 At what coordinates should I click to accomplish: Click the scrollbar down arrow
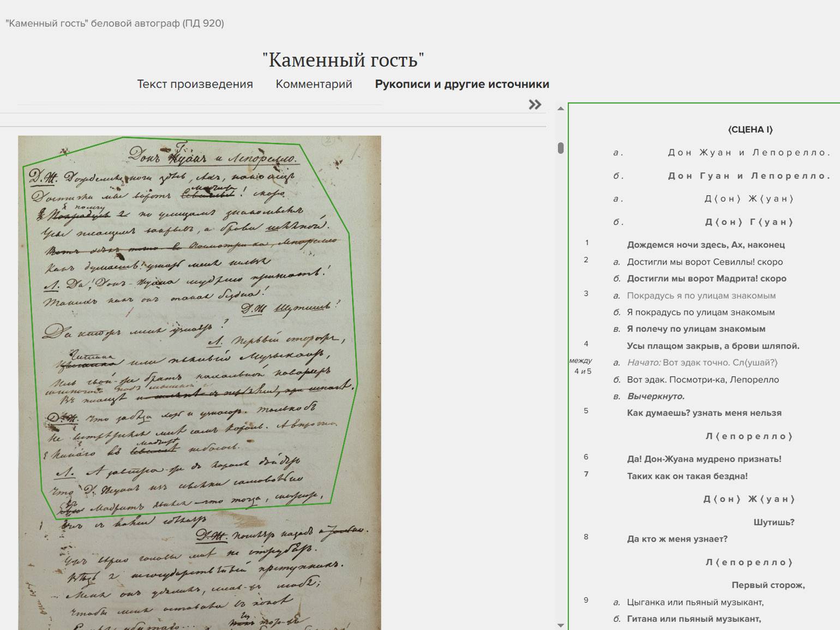pos(560,625)
